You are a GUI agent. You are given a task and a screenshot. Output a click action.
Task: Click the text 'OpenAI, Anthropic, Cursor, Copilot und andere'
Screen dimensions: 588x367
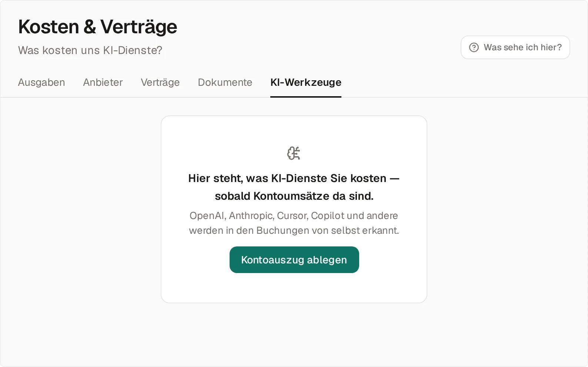coord(294,216)
